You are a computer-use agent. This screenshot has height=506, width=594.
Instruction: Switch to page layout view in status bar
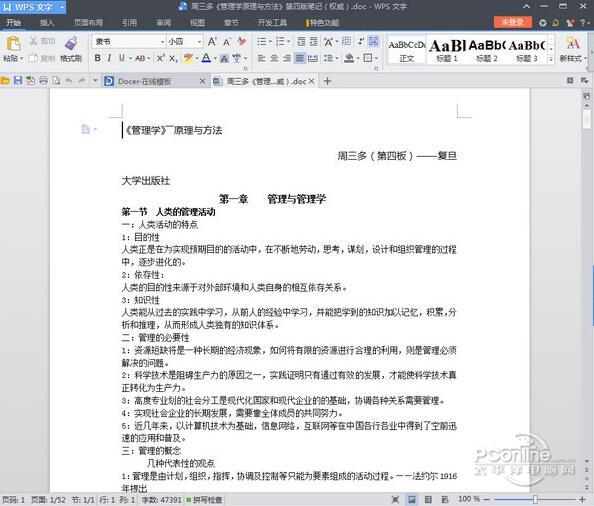tap(412, 500)
